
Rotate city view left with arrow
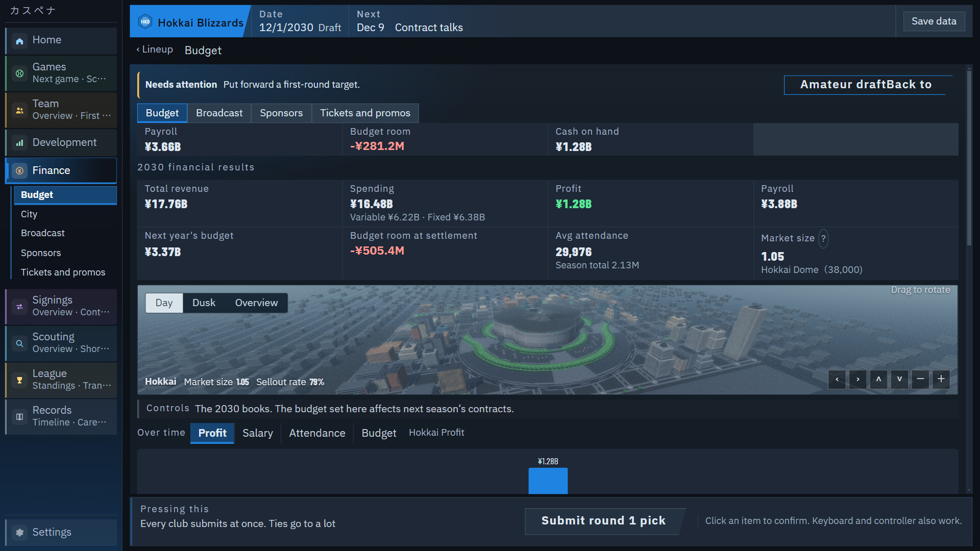click(837, 379)
